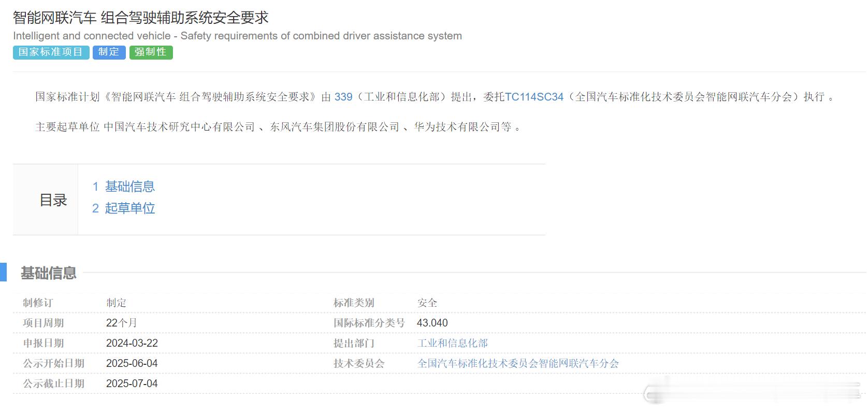Jump to 1 基础信息 in the contents
The height and width of the screenshot is (412, 868).
[124, 187]
